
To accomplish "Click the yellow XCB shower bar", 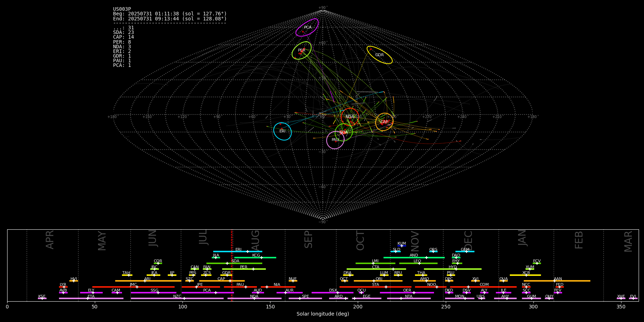I will (x=525, y=275).
